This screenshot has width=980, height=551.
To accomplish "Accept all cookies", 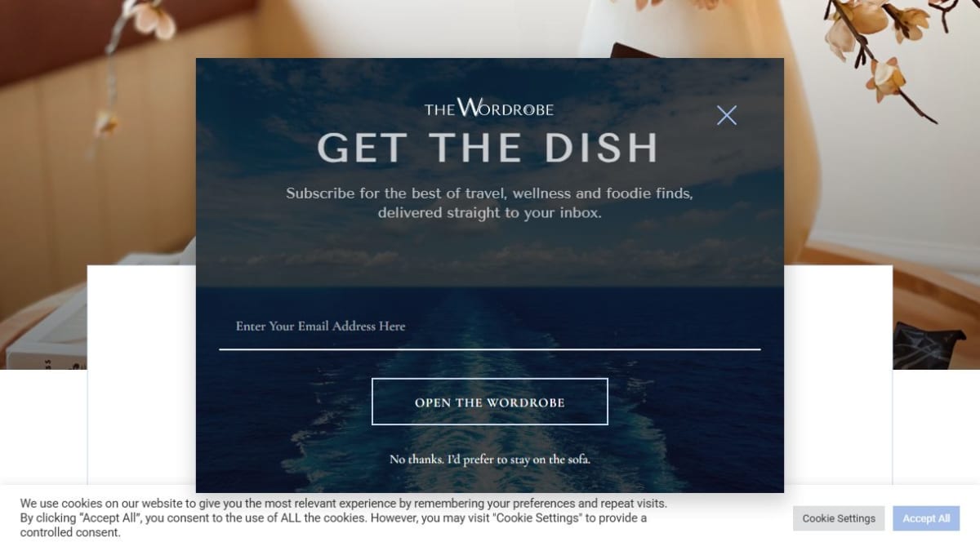I will pyautogui.click(x=926, y=518).
